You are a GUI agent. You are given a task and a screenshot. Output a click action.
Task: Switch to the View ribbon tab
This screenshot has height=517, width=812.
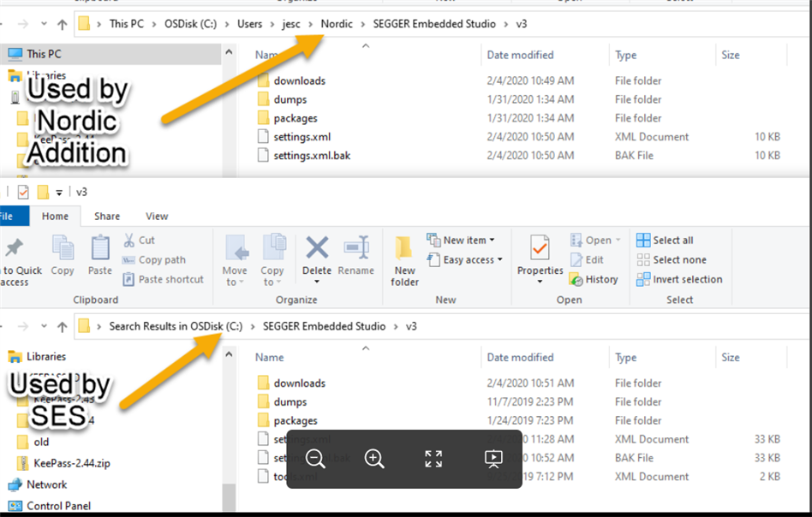coord(157,217)
